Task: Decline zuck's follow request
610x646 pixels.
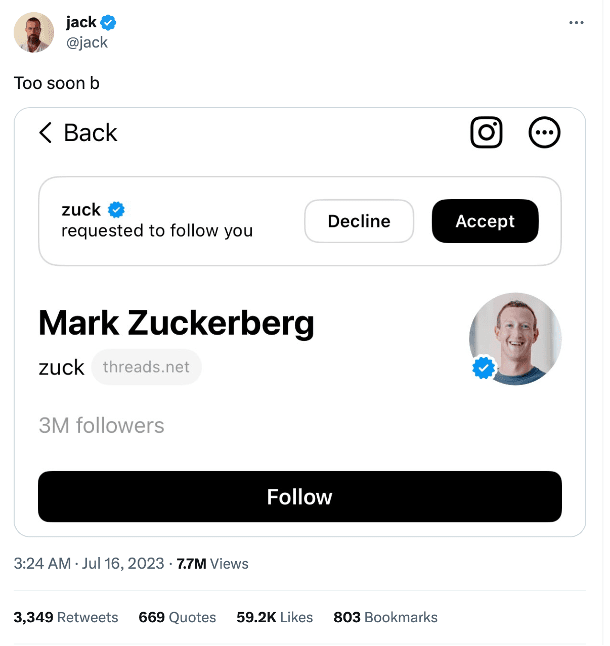Action: click(359, 221)
